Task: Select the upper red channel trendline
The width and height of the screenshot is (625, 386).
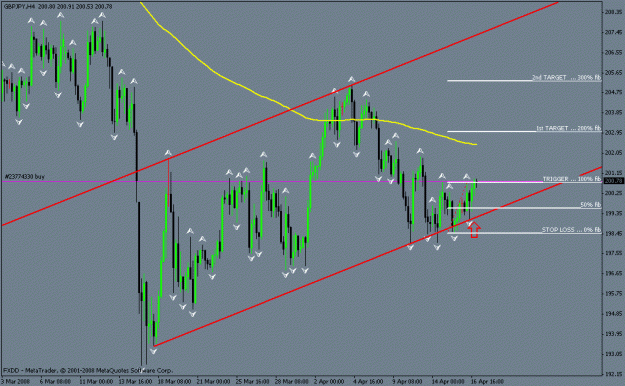Action: pyautogui.click(x=279, y=114)
